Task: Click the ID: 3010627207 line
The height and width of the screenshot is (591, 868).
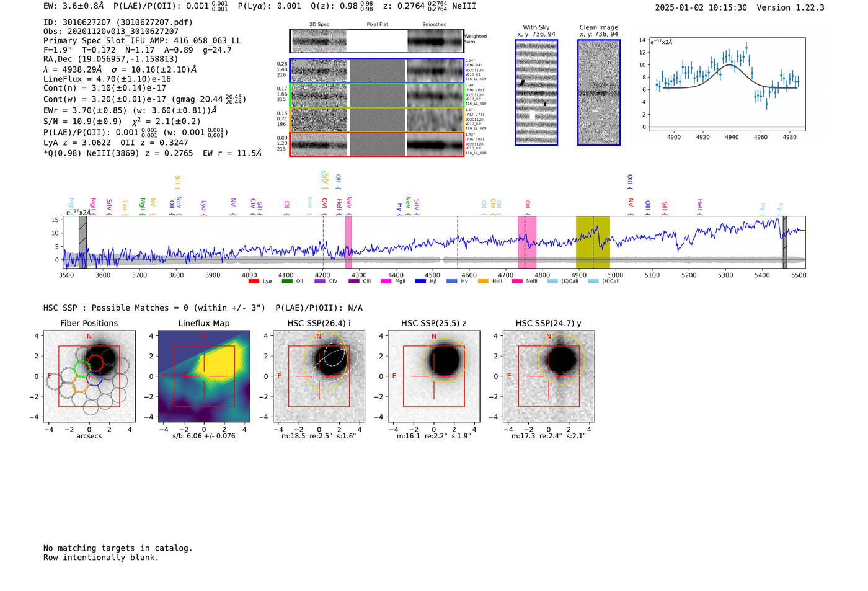Action: [x=118, y=22]
